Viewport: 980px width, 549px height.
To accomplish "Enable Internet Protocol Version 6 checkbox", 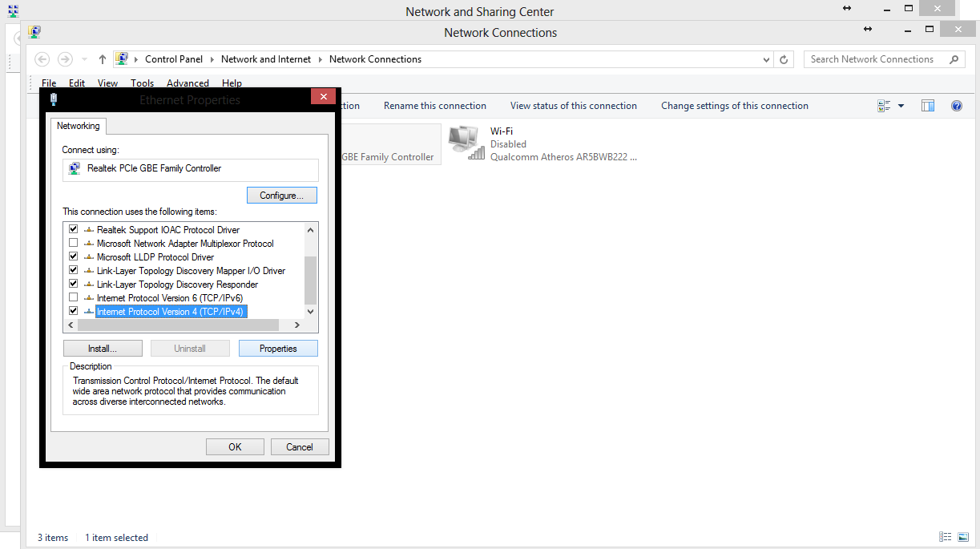I will click(x=74, y=297).
